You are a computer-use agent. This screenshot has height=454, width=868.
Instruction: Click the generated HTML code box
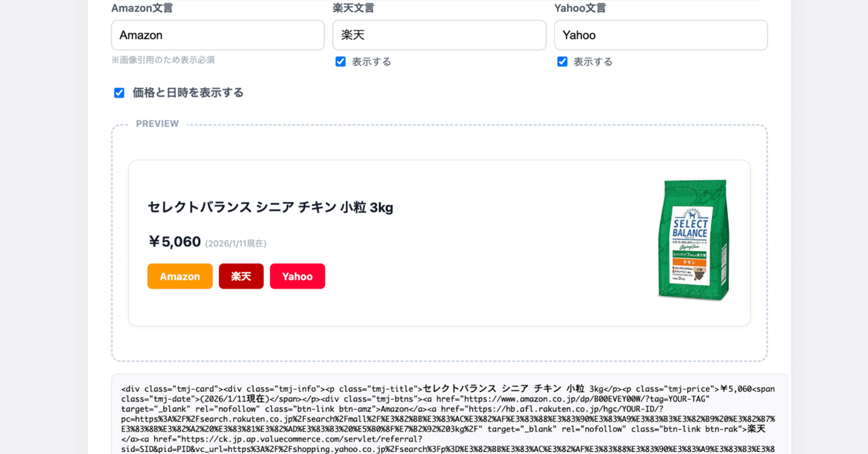(450, 414)
